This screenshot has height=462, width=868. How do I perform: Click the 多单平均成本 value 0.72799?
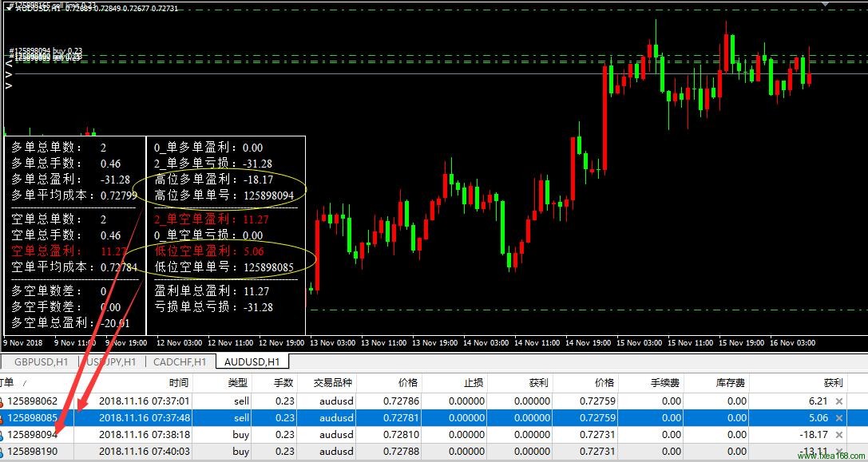click(x=118, y=195)
